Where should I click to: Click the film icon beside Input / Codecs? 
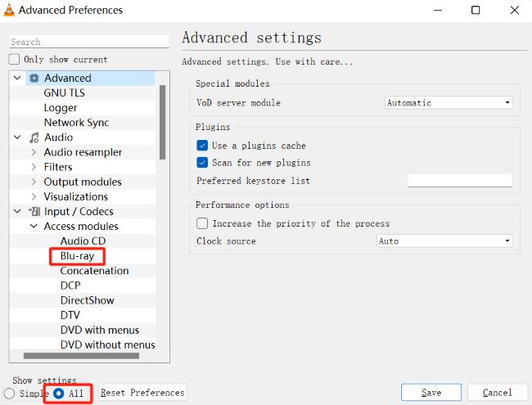coord(34,211)
